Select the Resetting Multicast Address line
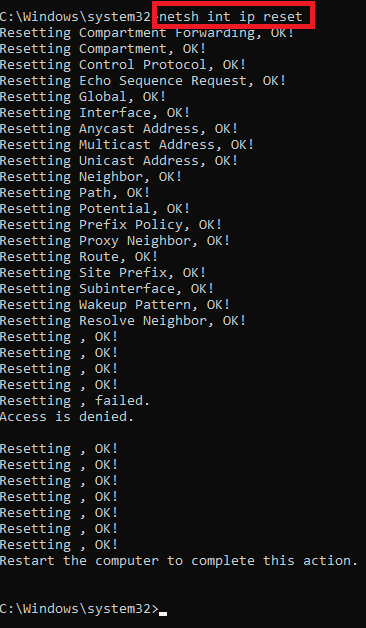 pos(127,145)
